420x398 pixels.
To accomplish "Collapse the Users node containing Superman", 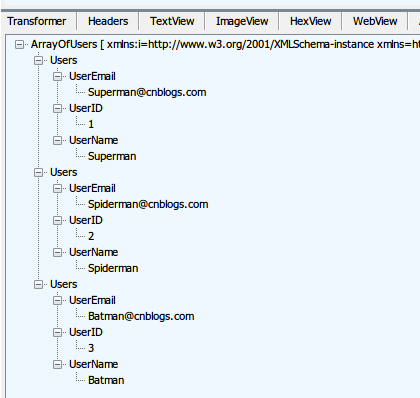I will pos(39,60).
